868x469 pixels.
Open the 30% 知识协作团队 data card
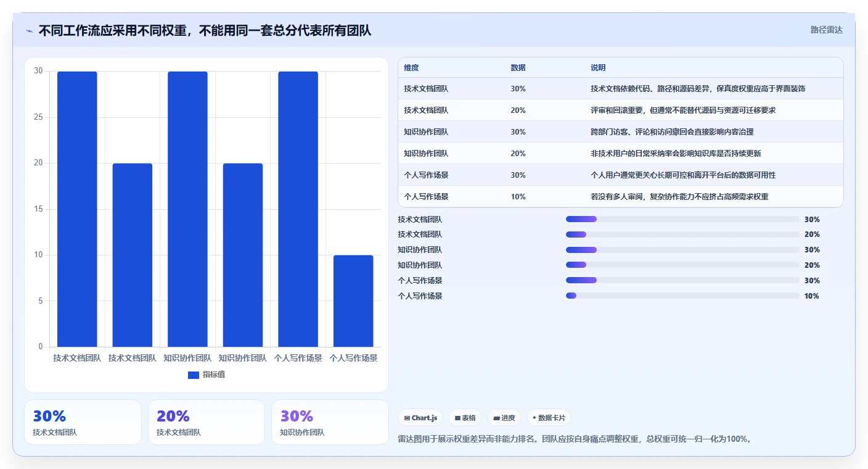tap(330, 422)
